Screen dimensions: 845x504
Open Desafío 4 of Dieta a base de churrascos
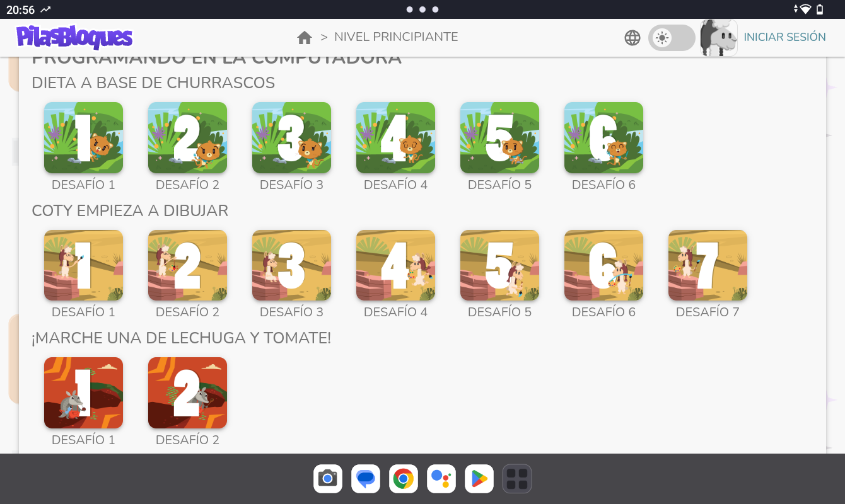coord(395,138)
